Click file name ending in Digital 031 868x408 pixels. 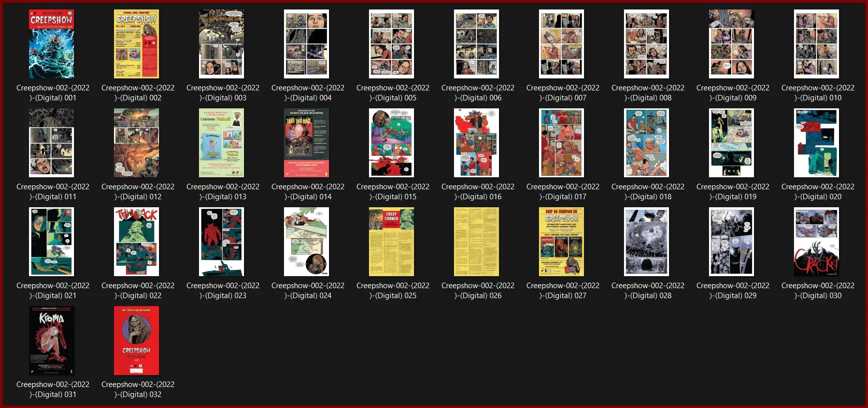(53, 390)
